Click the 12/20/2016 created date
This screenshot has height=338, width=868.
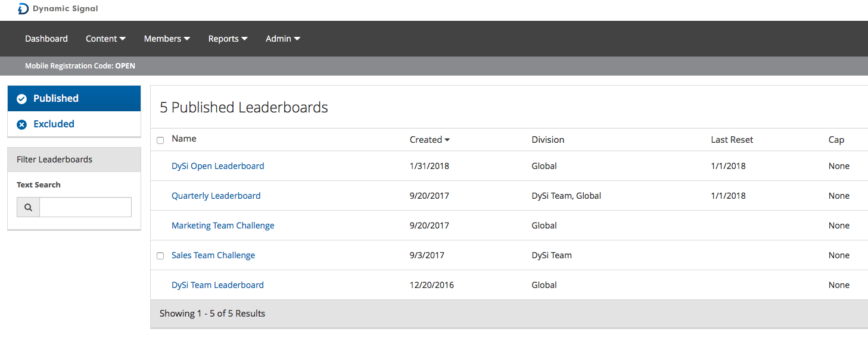click(432, 285)
